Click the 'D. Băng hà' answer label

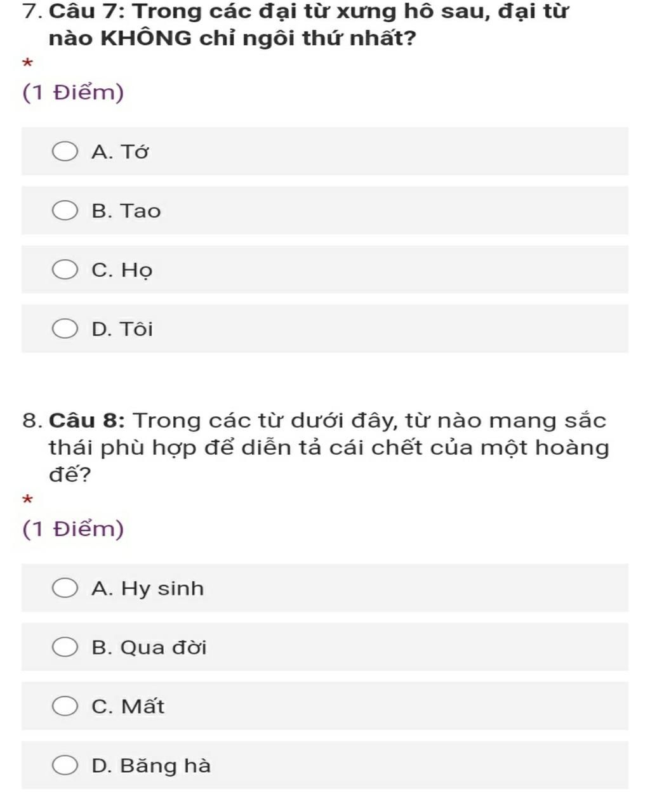151,766
